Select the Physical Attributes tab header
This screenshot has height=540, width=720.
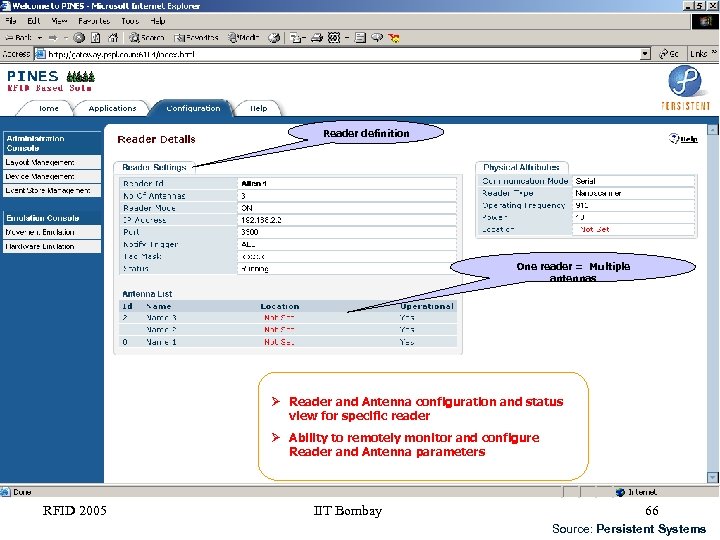tap(521, 167)
